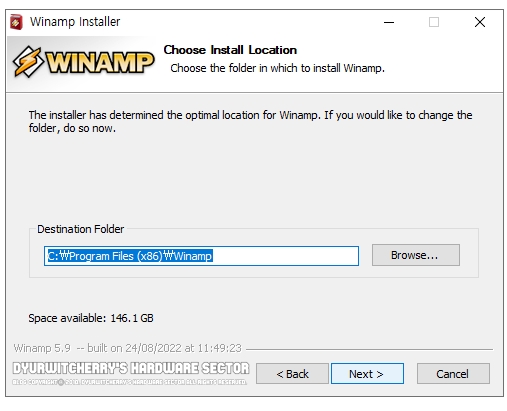This screenshot has width=507, height=411.
Task: Click the "Choose Install Location" heading
Action: coord(230,50)
